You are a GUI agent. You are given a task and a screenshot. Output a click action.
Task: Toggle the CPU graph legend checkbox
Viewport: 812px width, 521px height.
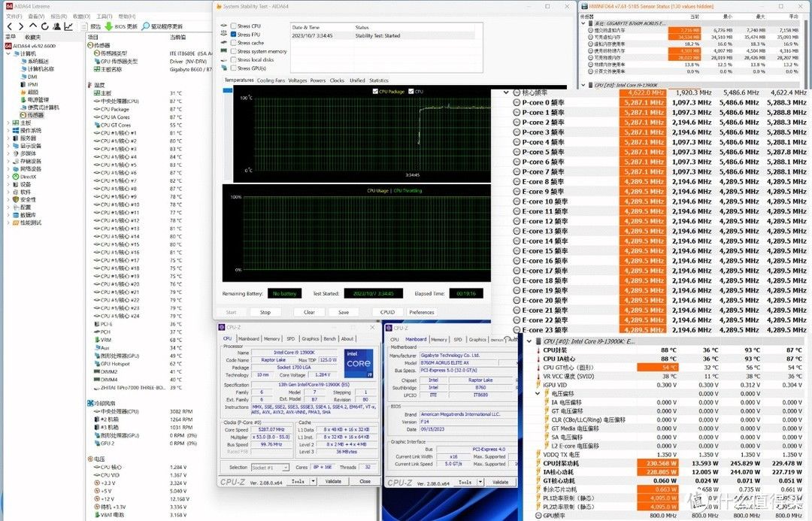coord(411,91)
